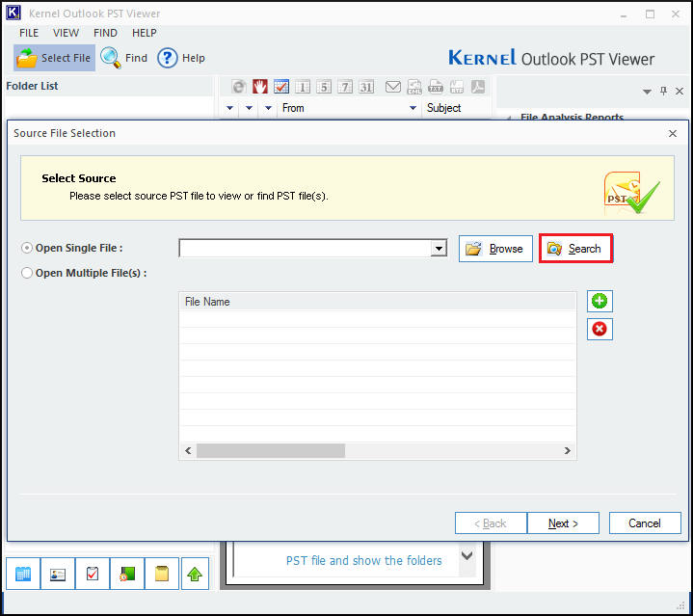
Task: Click the From column header
Action: coord(349,108)
